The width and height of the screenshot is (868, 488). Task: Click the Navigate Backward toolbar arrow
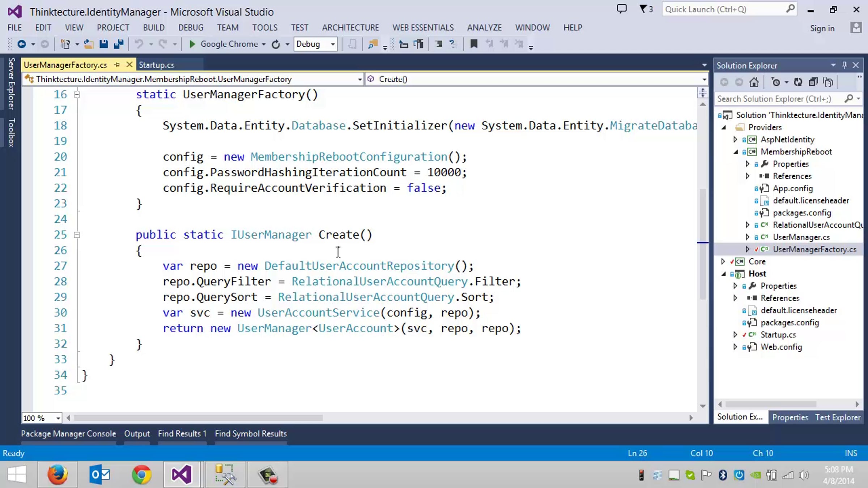[x=21, y=44]
